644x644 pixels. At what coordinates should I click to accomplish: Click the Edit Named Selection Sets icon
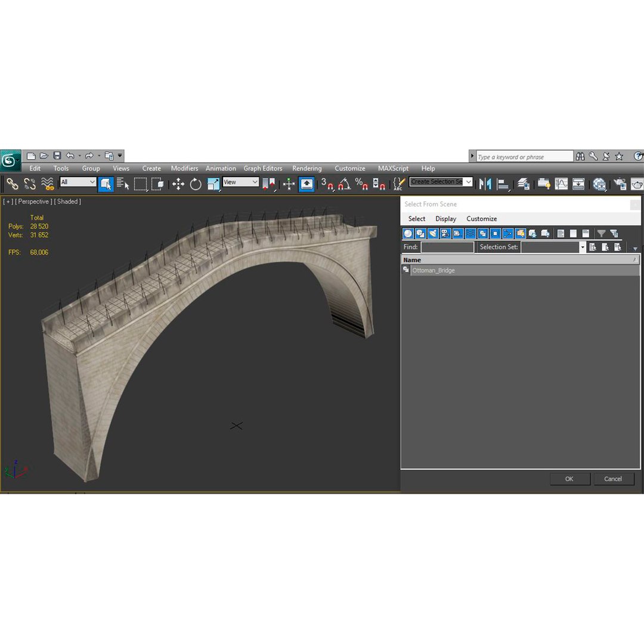pos(398,184)
